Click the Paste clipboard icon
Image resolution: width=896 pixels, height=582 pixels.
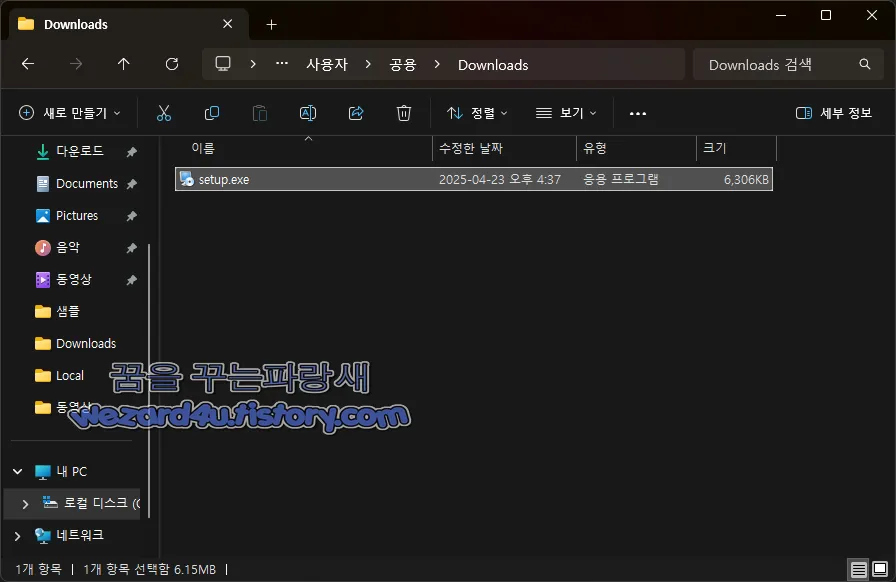[260, 113]
